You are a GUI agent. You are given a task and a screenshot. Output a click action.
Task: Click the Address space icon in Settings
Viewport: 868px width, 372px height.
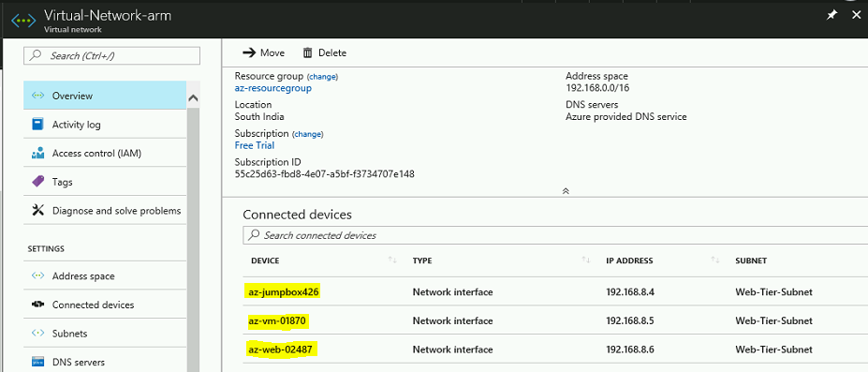tap(37, 275)
